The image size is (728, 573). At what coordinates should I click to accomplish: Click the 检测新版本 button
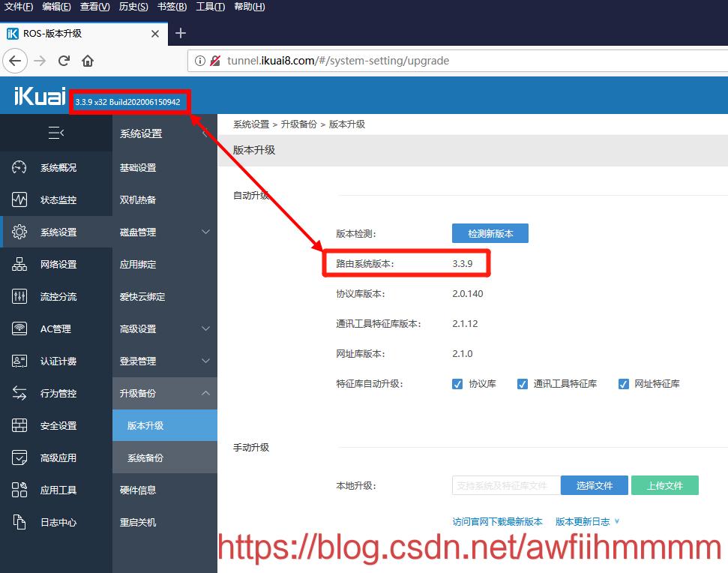pos(490,233)
